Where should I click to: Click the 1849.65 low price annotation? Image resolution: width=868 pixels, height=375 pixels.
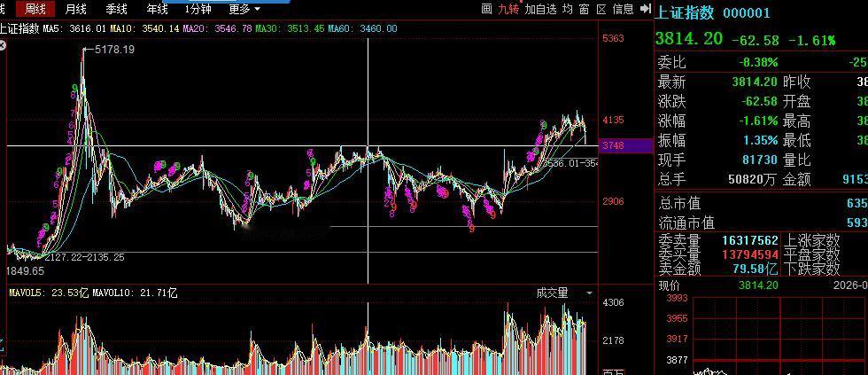pos(25,271)
